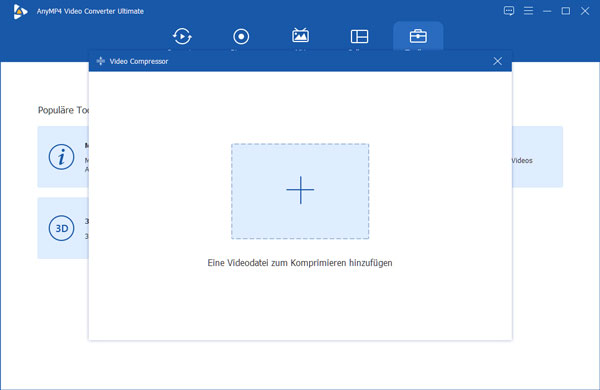The width and height of the screenshot is (600, 390).
Task: Minimize the AnyMP4 window
Action: click(547, 11)
